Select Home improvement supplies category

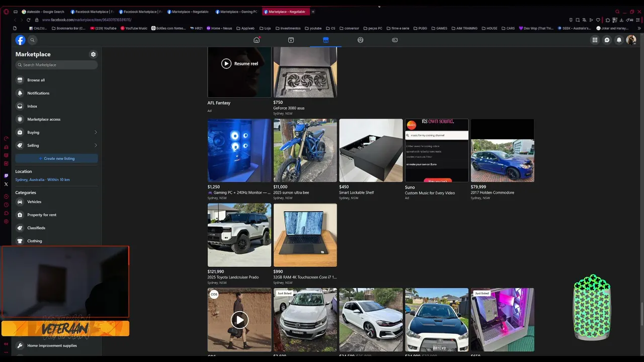click(56, 345)
